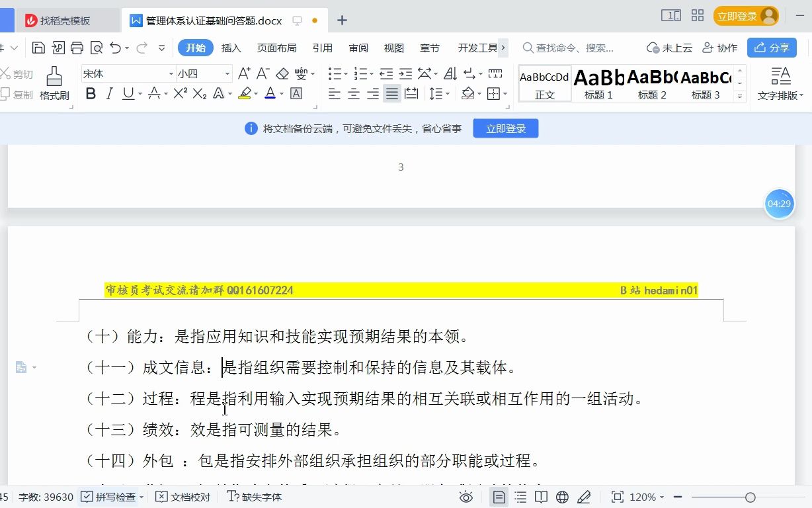Apply text highlight color
The image size is (812, 508).
point(244,94)
